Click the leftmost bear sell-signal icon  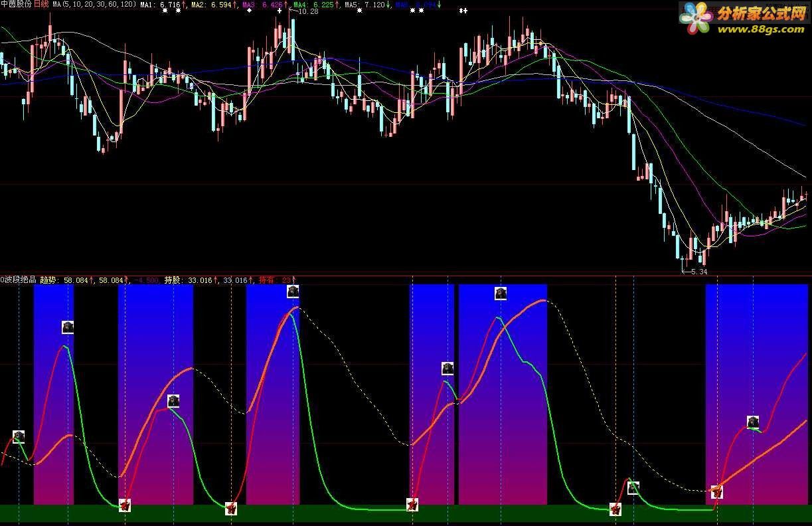pyautogui.click(x=19, y=436)
